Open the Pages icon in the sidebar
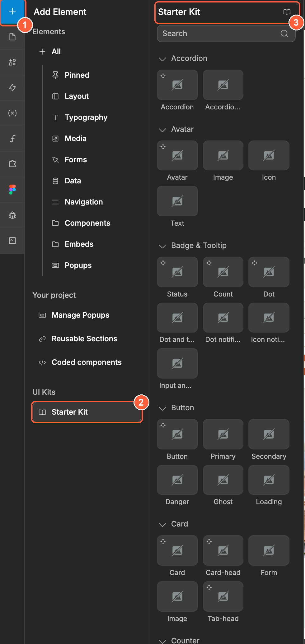The width and height of the screenshot is (305, 644). pos(12,37)
